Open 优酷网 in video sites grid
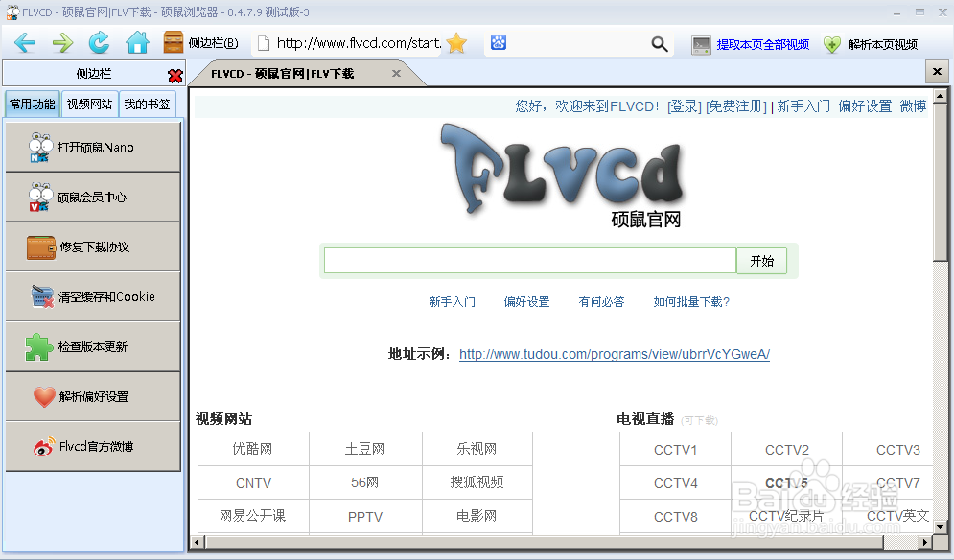954x560 pixels. pos(253,449)
